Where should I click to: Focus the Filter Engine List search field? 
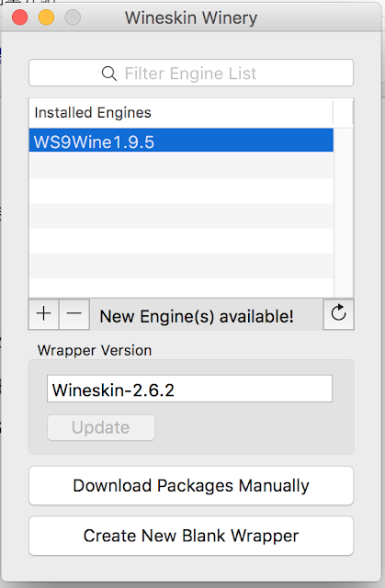click(191, 73)
